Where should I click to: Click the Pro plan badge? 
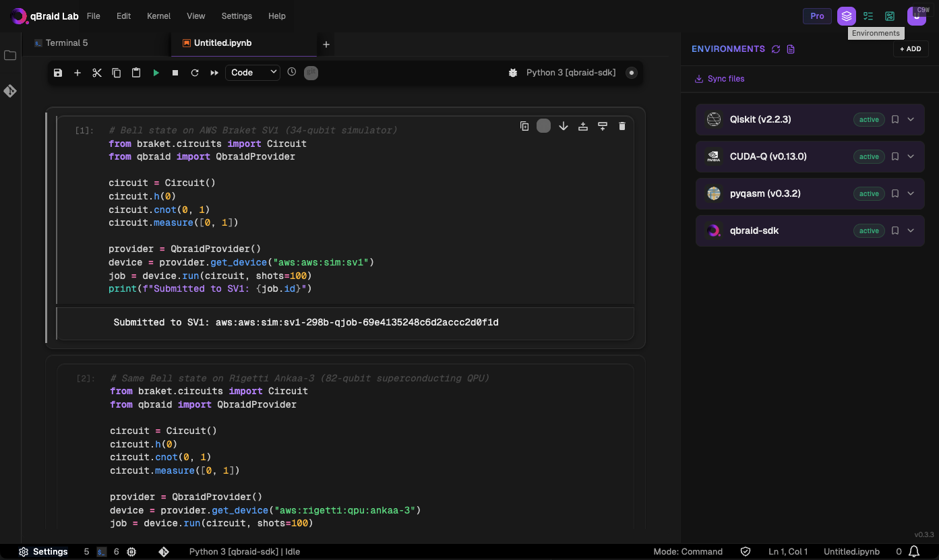(x=817, y=16)
